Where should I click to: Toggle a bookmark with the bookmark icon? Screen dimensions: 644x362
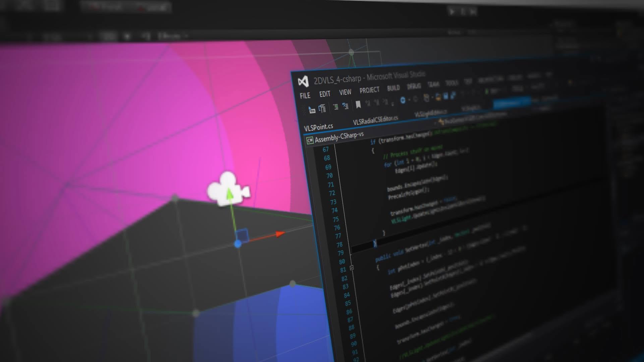(358, 105)
